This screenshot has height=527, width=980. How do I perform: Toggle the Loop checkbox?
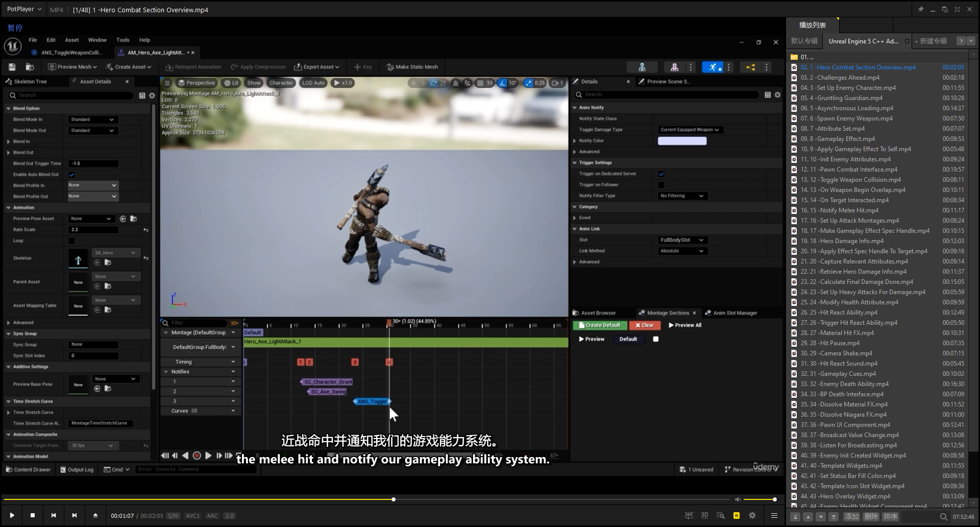tap(72, 241)
